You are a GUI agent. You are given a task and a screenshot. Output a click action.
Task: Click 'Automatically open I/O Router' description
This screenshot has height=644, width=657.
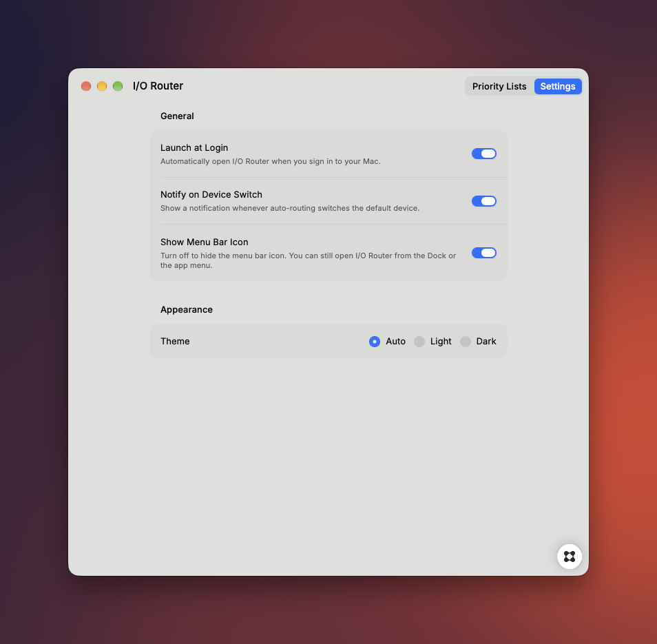[x=270, y=161]
